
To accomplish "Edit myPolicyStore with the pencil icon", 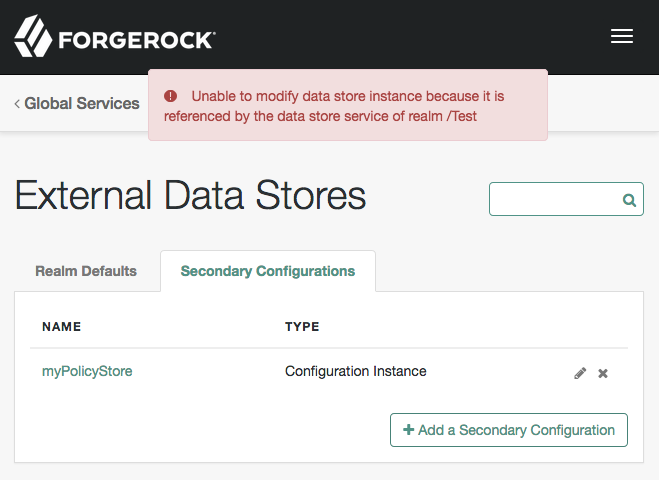I will [580, 373].
